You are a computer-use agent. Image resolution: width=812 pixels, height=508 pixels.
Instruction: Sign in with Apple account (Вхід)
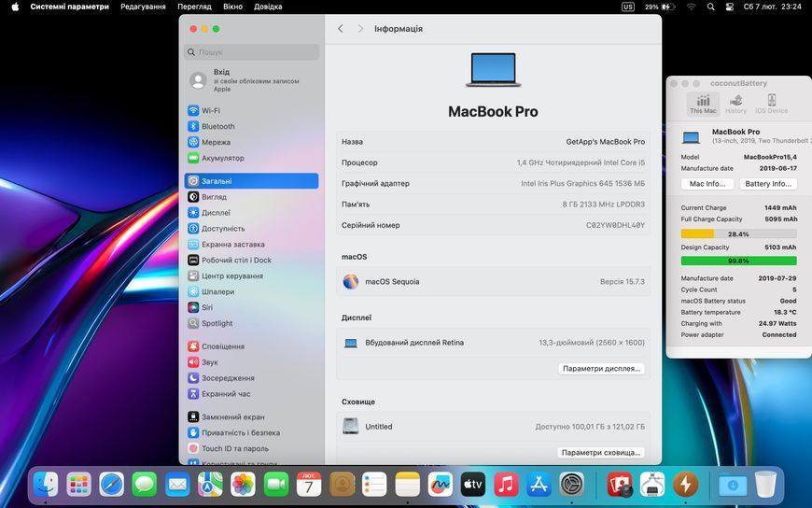[252, 80]
